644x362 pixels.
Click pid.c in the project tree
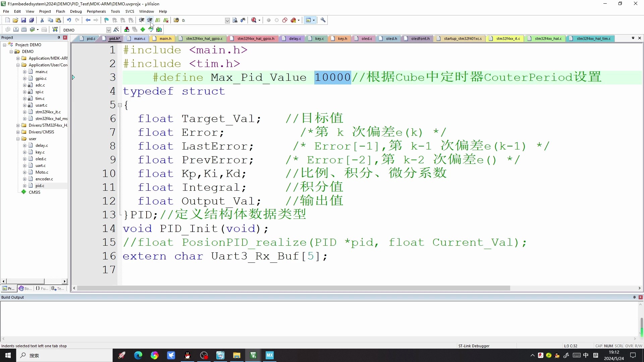(x=39, y=185)
